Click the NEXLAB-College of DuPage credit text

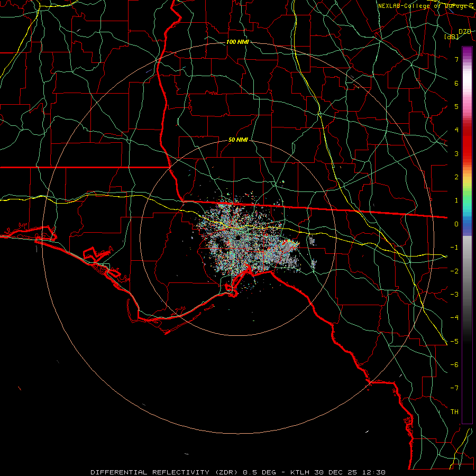click(426, 6)
